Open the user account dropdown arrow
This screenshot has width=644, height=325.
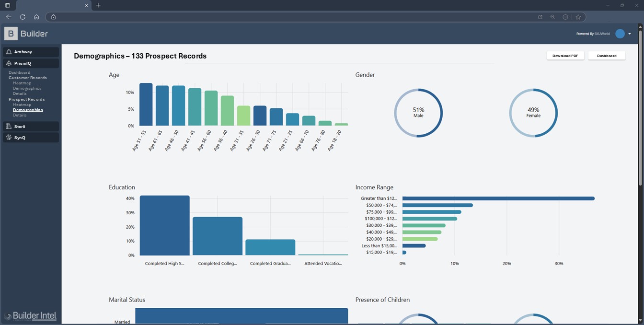630,34
